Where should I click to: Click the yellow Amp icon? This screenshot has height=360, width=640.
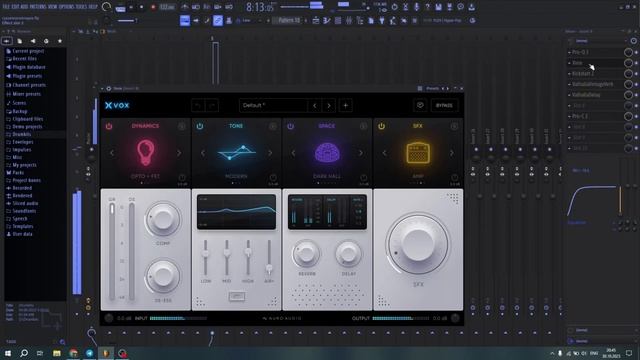coord(418,153)
